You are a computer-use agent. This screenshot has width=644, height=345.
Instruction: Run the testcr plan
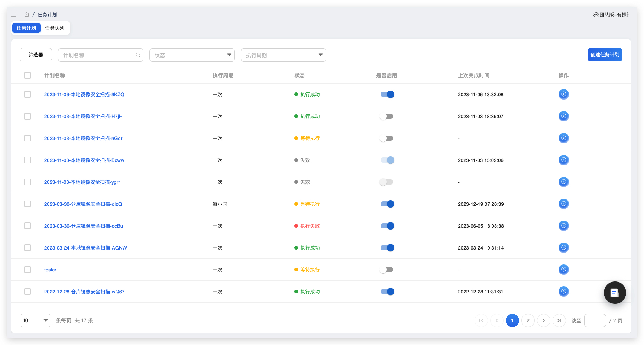pyautogui.click(x=563, y=270)
